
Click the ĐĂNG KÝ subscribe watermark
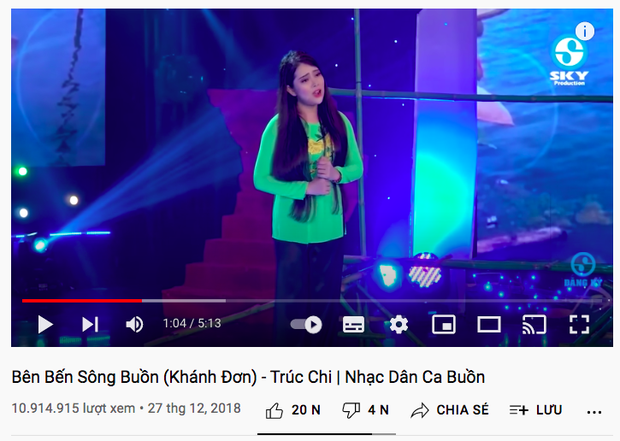click(583, 269)
